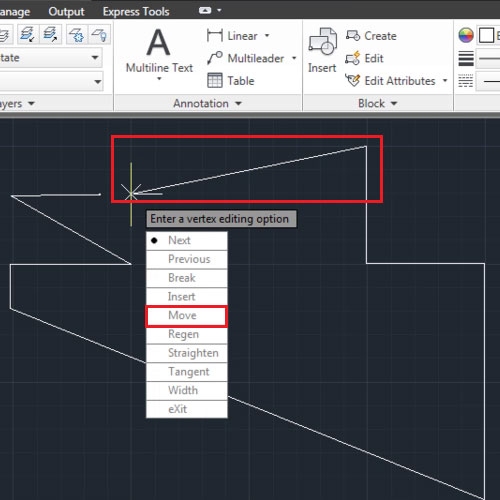The width and height of the screenshot is (500, 500).
Task: Open the layer state combo box
Action: [51, 58]
